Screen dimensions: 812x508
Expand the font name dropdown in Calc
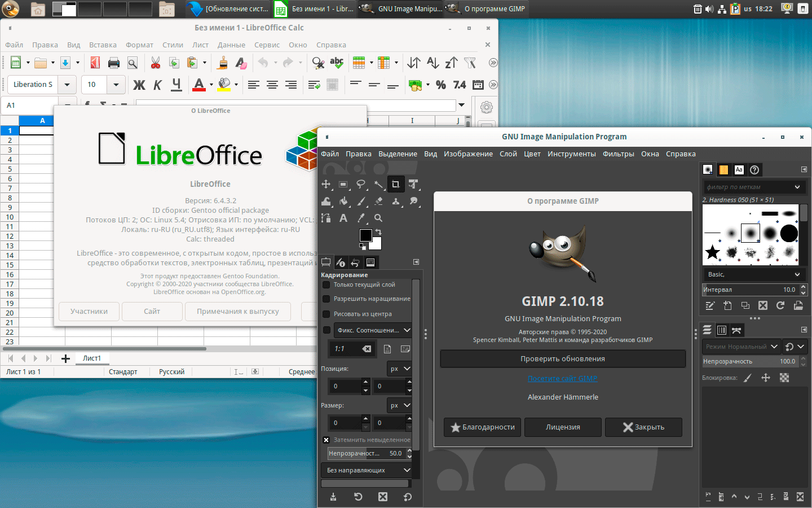coord(67,85)
